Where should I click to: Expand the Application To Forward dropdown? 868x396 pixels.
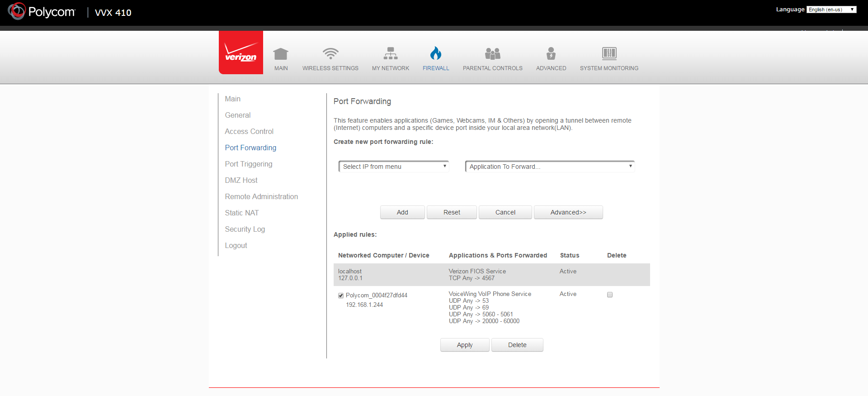(x=550, y=167)
